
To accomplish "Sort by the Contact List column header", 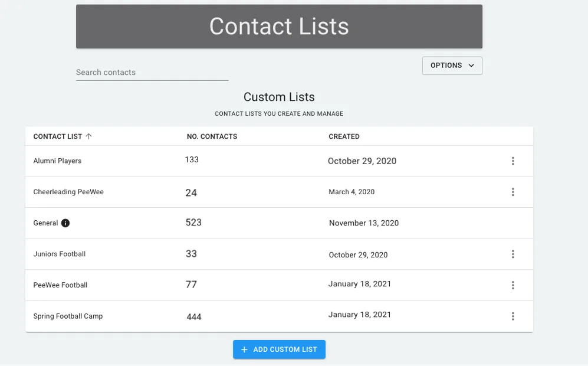I will tap(58, 136).
